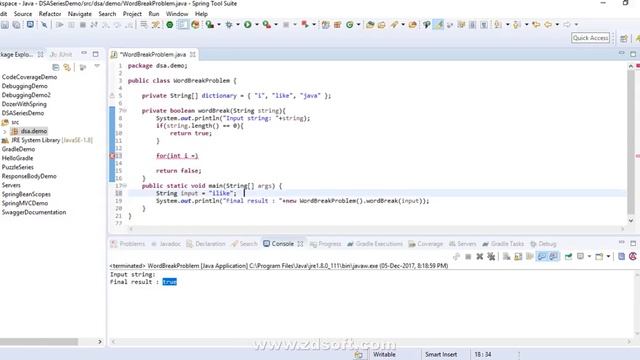Open the Source menu

click(x=23, y=14)
